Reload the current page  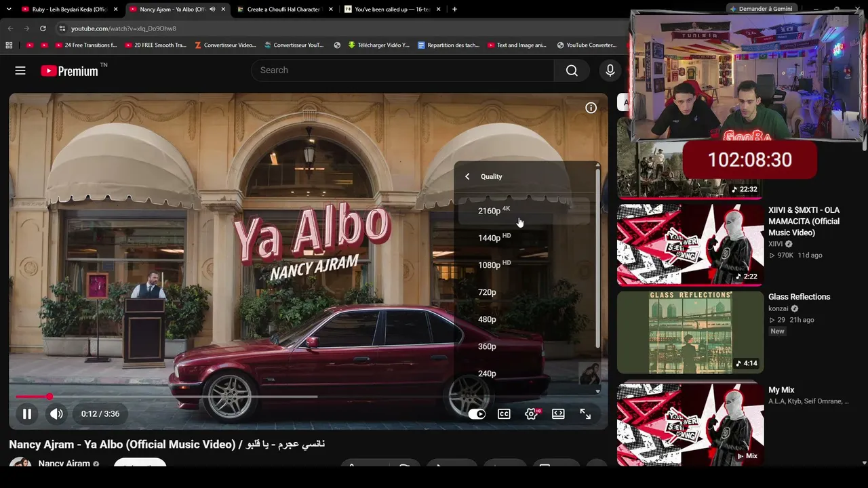click(x=43, y=28)
